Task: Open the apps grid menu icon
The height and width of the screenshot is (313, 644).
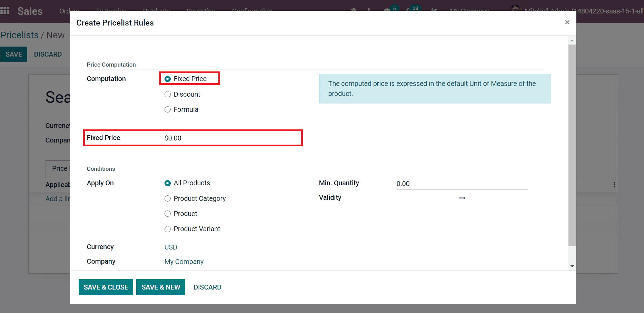Action: click(5, 11)
